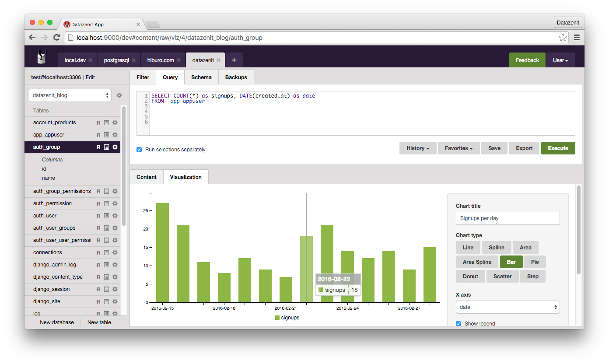
Task: Click the Chart title input field
Action: [x=507, y=218]
